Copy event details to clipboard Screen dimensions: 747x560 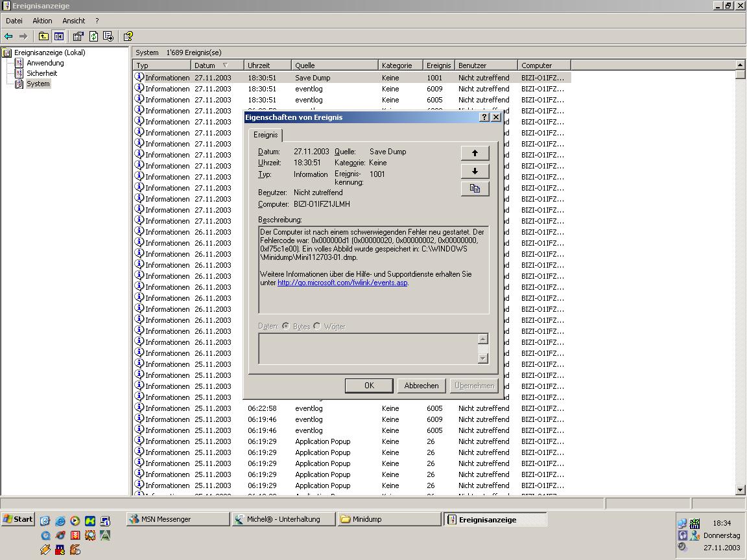pyautogui.click(x=475, y=189)
